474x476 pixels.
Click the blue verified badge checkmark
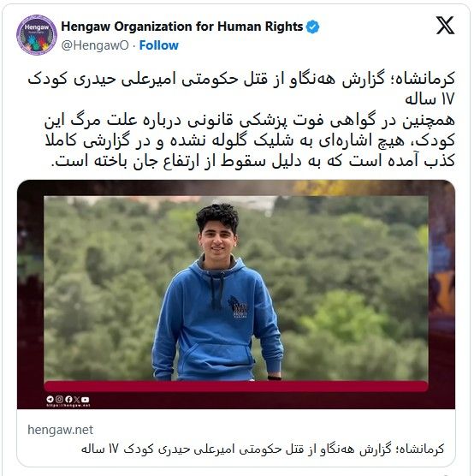coord(312,27)
